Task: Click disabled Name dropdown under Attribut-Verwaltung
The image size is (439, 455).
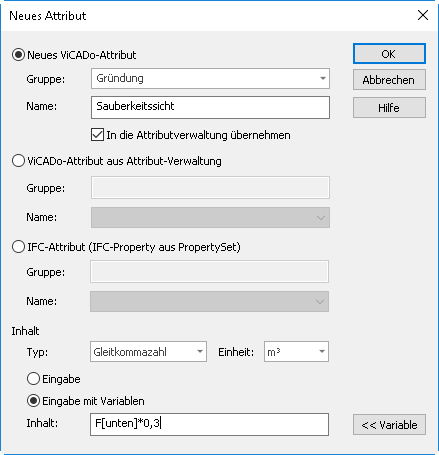Action: tap(210, 218)
